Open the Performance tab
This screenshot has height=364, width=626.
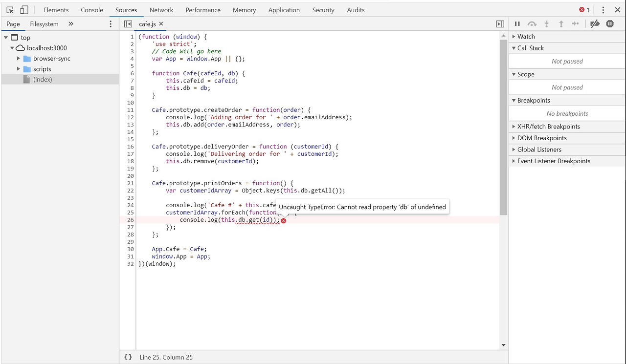[203, 10]
